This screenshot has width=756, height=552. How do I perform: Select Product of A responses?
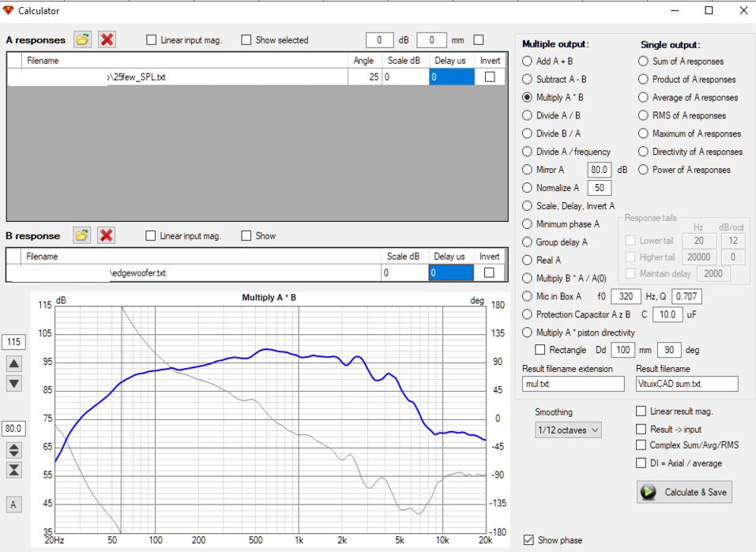click(x=643, y=79)
